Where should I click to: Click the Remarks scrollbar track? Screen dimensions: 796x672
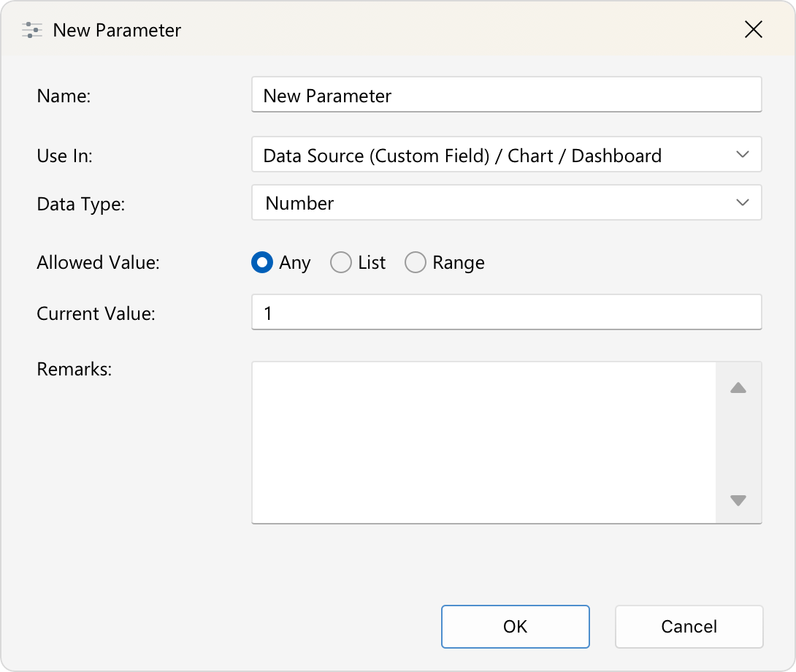click(738, 443)
